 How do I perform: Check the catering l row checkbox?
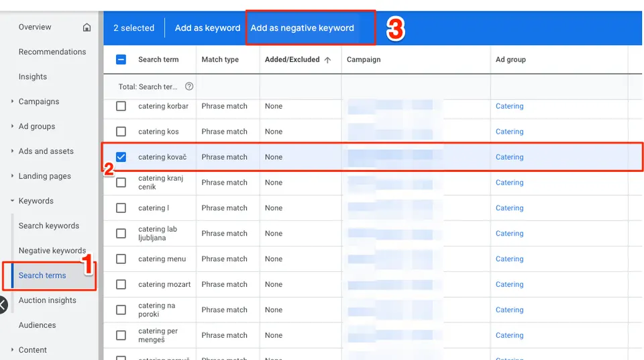[121, 208]
